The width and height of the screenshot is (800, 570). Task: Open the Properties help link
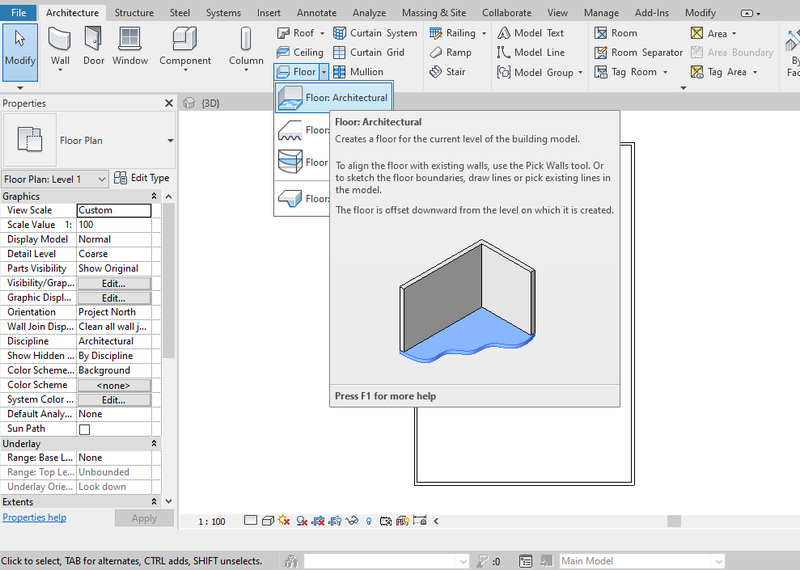coord(34,517)
